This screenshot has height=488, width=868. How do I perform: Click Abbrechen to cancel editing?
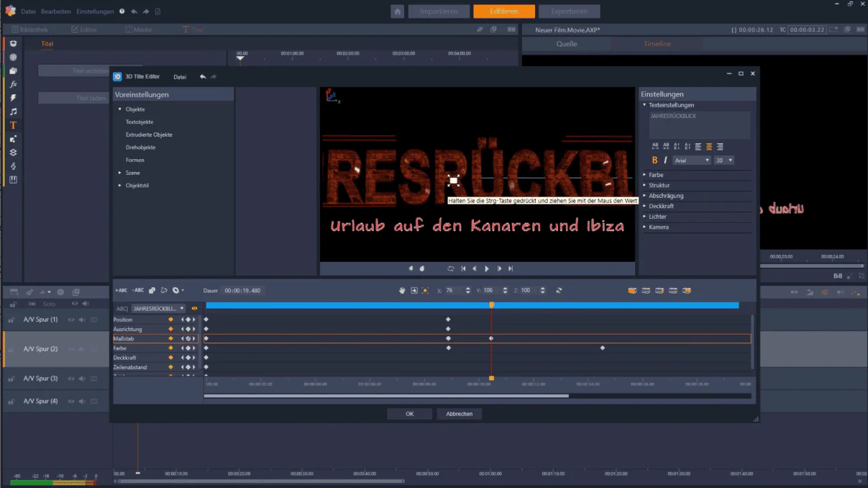pyautogui.click(x=460, y=414)
